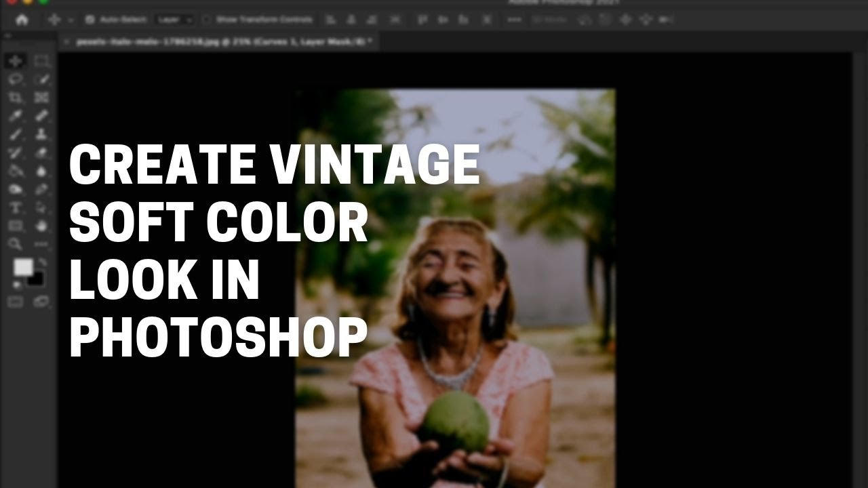Viewport: 868px width, 488px height.
Task: Select the Lasso tool
Action: coord(16,79)
